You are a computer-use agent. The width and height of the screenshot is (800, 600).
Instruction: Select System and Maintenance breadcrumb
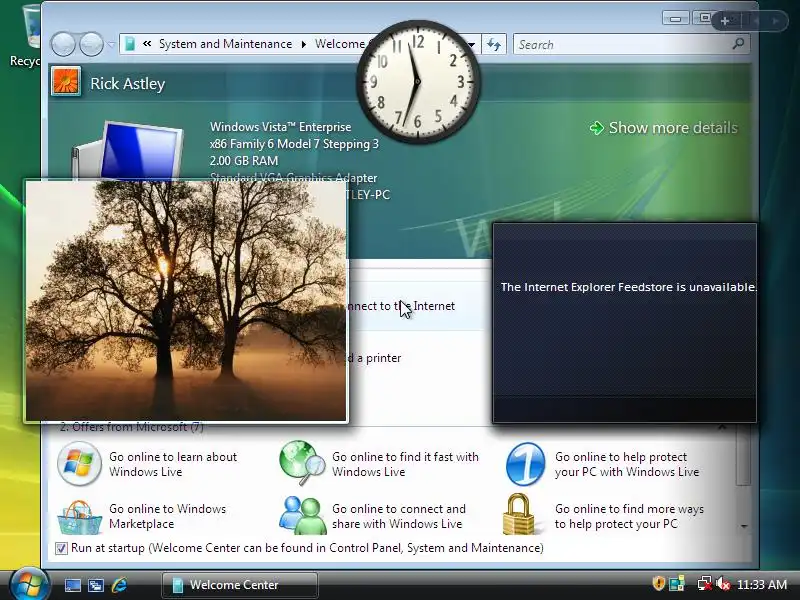pos(225,44)
